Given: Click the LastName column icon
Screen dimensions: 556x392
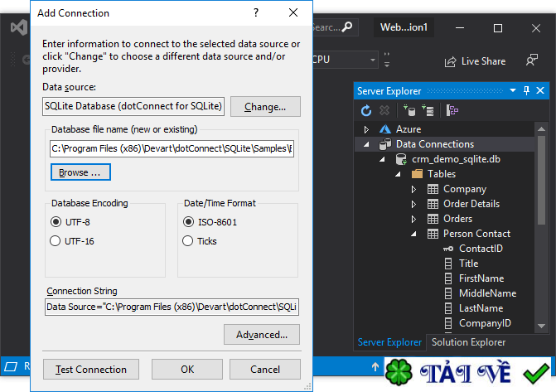Looking at the screenshot, I should (448, 308).
